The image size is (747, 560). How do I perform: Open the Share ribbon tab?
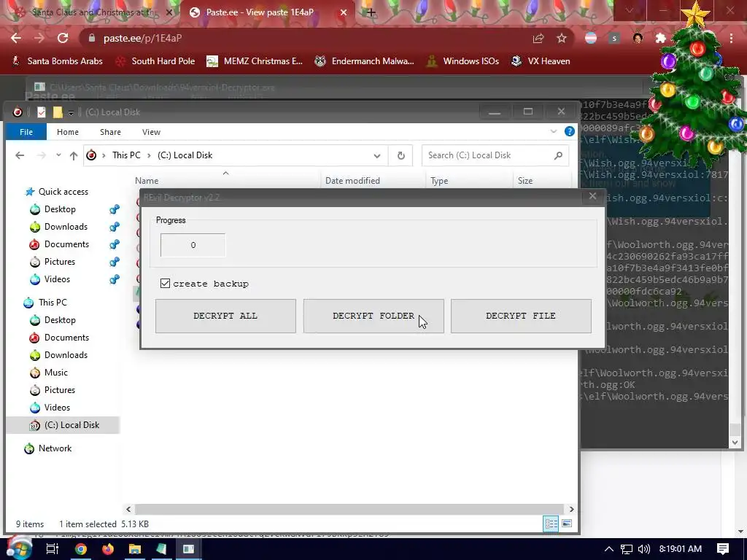(110, 132)
